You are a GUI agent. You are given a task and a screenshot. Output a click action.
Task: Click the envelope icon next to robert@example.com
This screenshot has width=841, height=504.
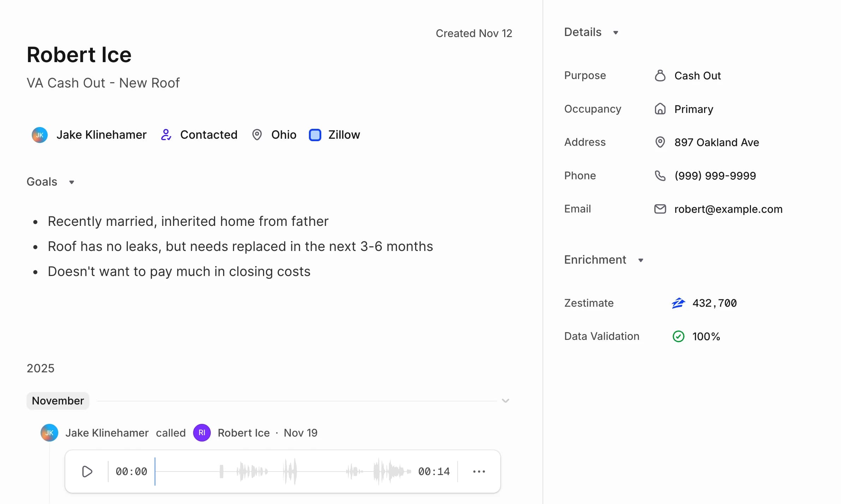point(660,209)
